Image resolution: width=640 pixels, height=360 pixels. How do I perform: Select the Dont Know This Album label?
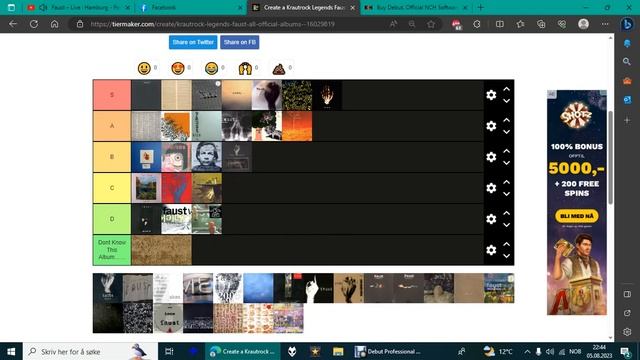tap(112, 250)
